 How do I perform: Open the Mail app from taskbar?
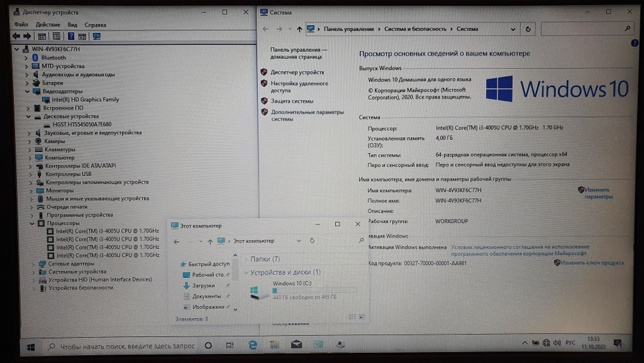296,345
